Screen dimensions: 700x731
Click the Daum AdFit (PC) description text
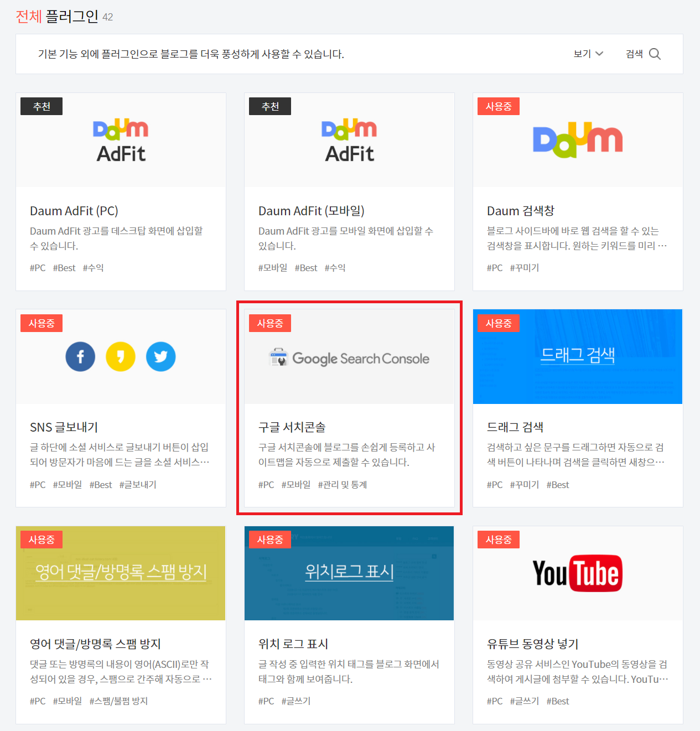point(116,238)
